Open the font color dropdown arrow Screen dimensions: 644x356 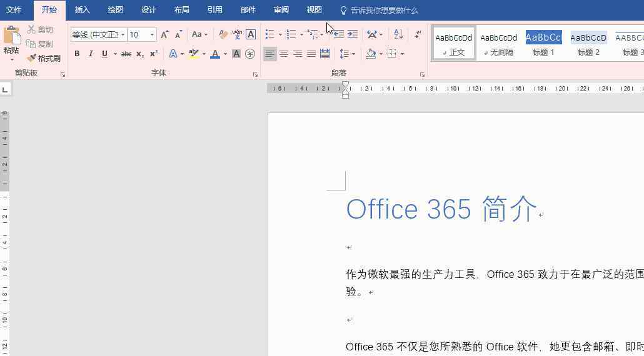[225, 54]
